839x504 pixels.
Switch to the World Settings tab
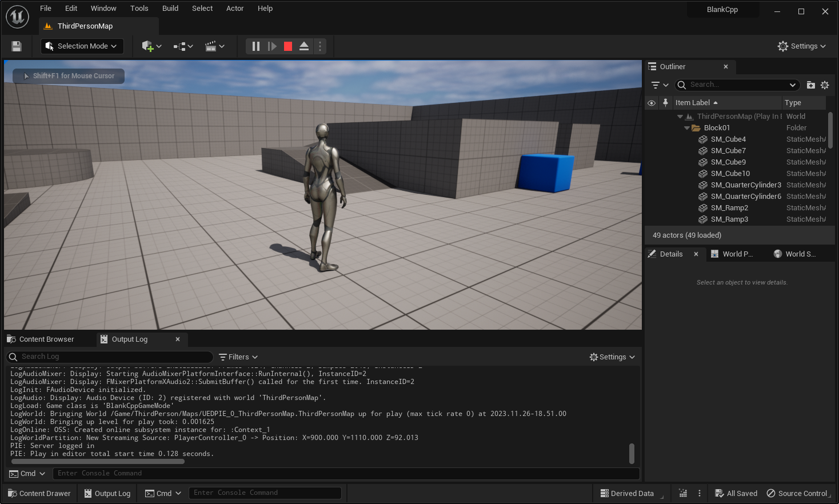(800, 254)
